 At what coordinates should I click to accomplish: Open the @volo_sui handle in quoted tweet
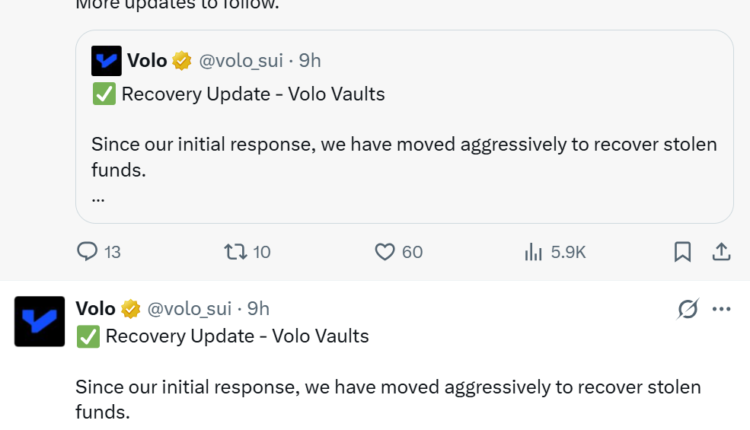(x=241, y=61)
